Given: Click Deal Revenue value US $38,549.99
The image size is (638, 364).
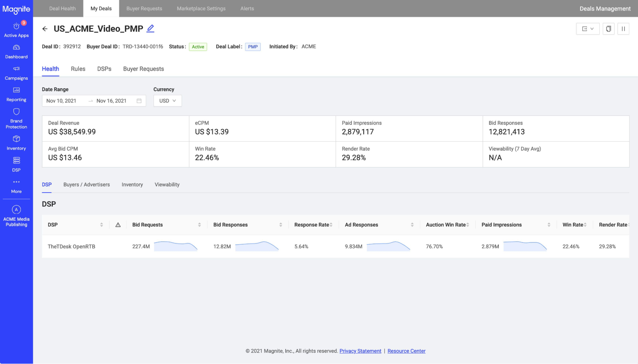Looking at the screenshot, I should [72, 132].
